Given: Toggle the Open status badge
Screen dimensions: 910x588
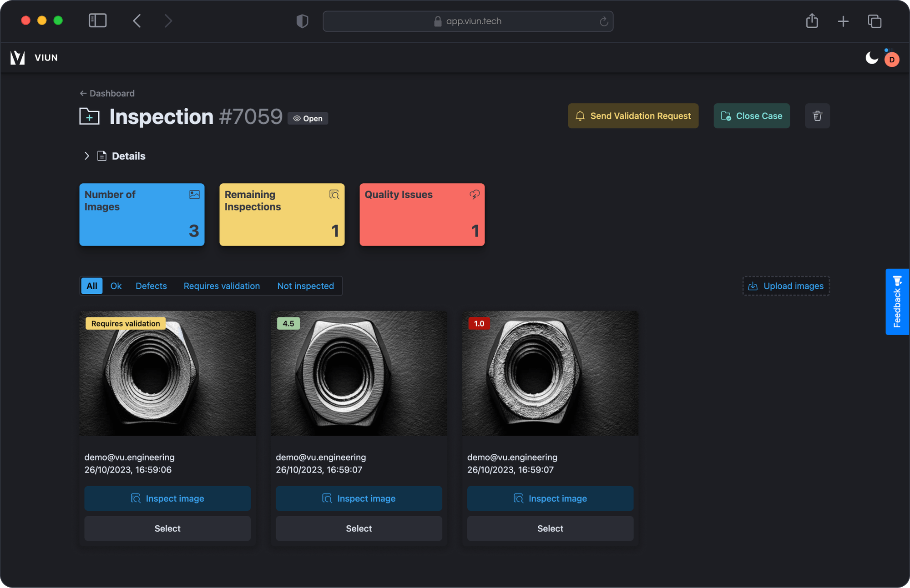Looking at the screenshot, I should click(308, 118).
